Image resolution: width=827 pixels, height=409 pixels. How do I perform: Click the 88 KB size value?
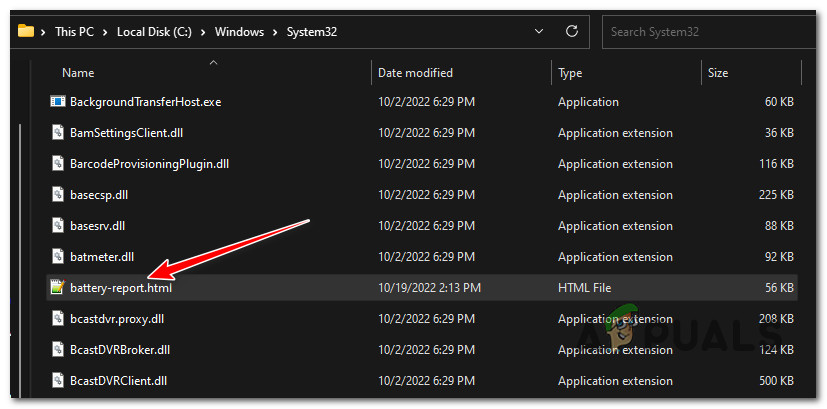[780, 226]
